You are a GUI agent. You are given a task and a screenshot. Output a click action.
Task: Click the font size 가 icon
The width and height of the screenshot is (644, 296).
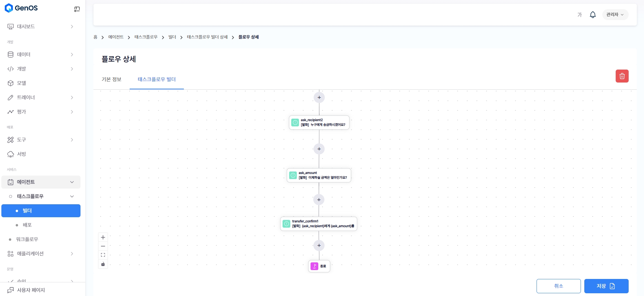(579, 15)
